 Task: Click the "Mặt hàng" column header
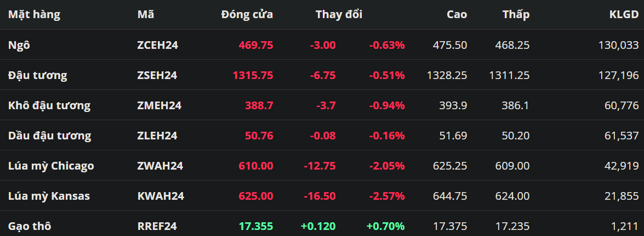[x=34, y=15]
